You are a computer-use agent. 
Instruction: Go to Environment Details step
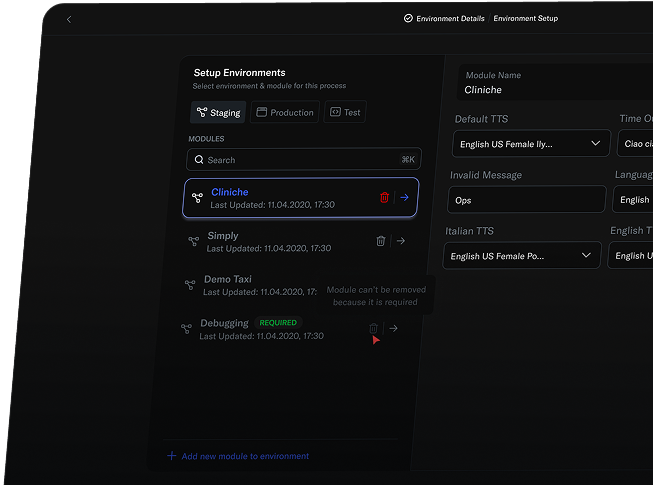point(445,19)
